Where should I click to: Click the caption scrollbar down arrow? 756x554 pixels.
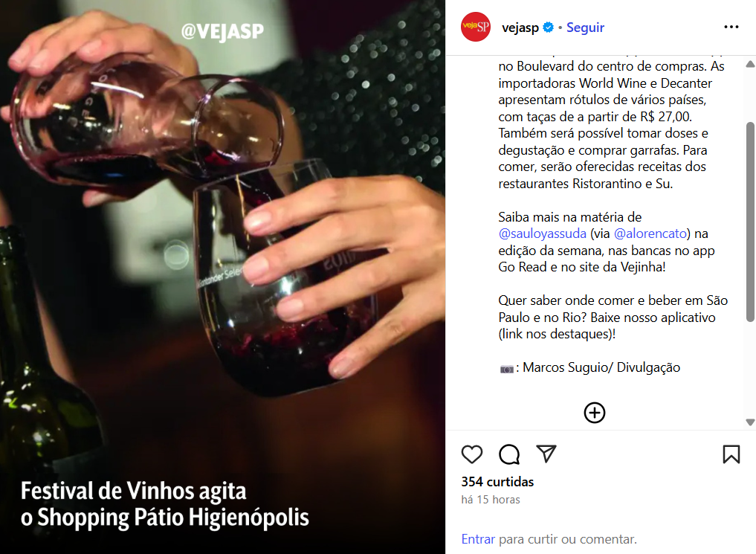point(750,422)
